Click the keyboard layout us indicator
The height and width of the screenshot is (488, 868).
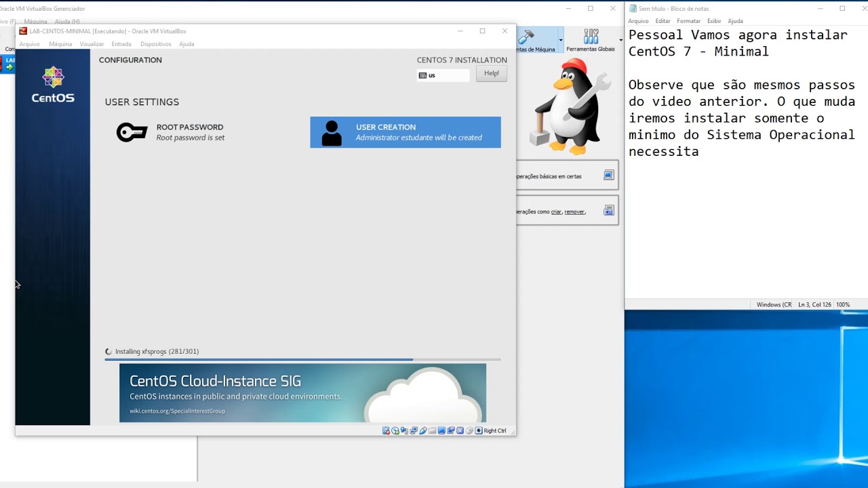tap(443, 75)
